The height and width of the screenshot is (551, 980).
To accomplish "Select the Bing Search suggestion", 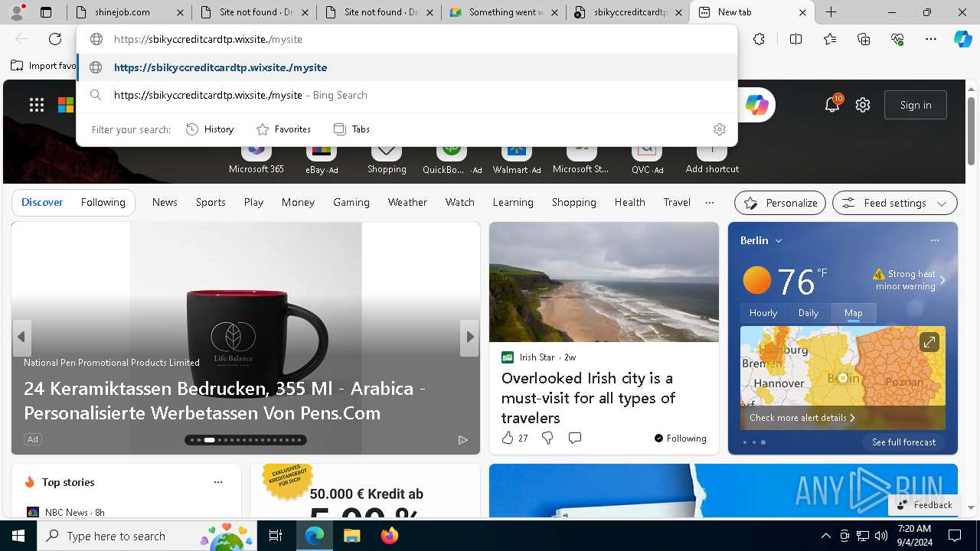I will point(407,95).
